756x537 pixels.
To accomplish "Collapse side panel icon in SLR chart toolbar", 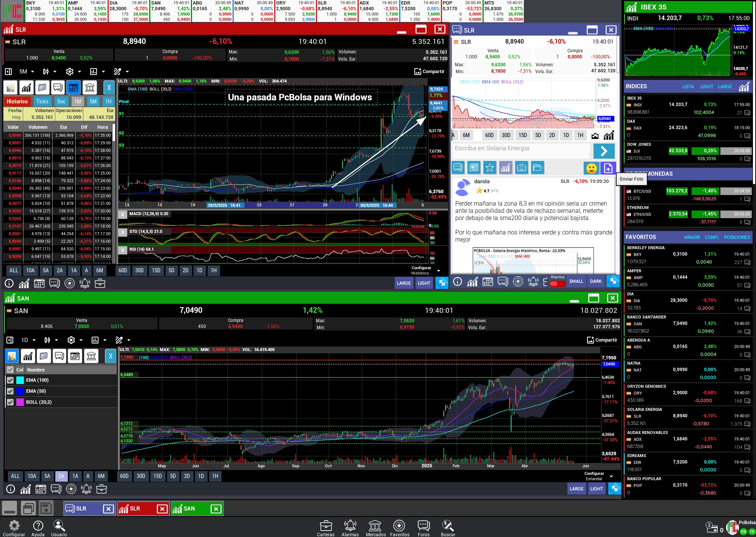I will pos(9,72).
